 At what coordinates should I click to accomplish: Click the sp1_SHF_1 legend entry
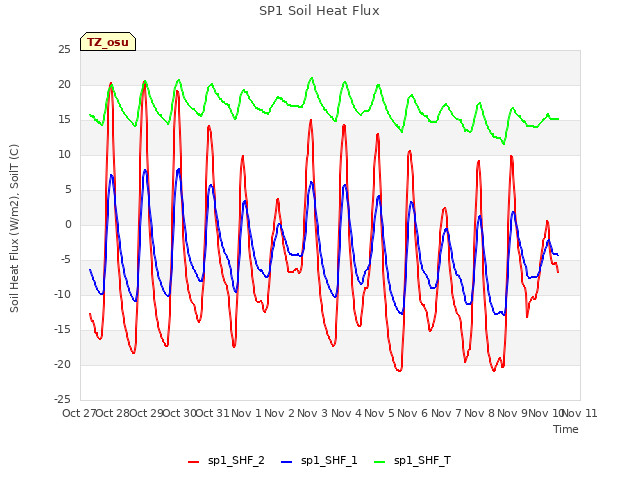tap(319, 461)
